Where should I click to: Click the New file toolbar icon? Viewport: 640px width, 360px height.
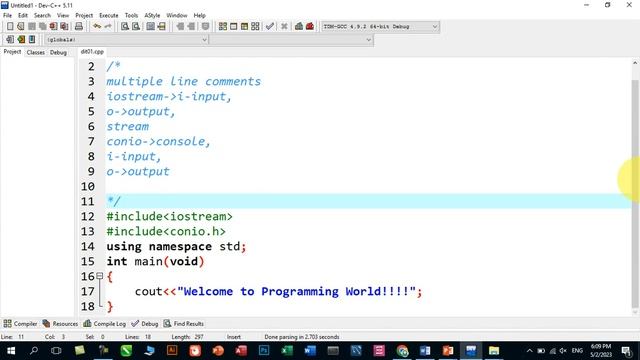[x=10, y=27]
